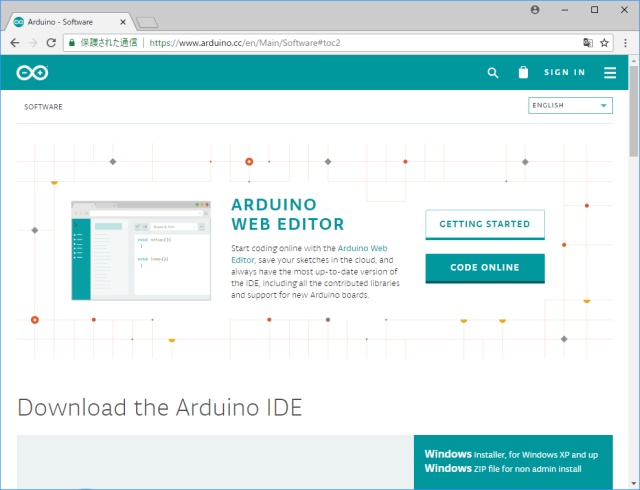Screen dimensions: 640x490
Task: Click the Windows ZIP file download link
Action: click(503, 468)
